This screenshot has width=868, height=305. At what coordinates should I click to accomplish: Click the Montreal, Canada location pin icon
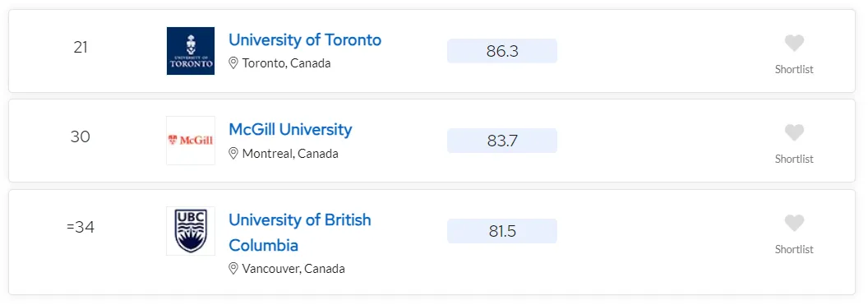(x=233, y=154)
